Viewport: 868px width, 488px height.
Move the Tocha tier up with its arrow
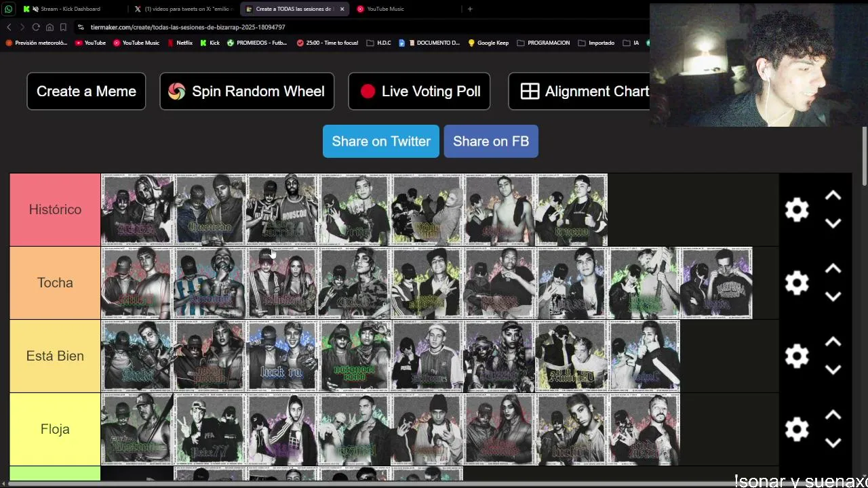(x=833, y=269)
